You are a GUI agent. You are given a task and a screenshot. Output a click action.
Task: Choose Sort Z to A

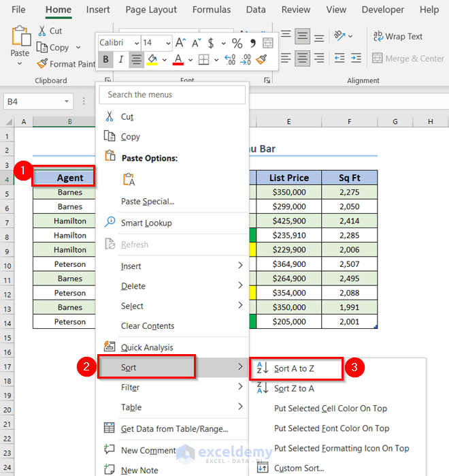294,388
